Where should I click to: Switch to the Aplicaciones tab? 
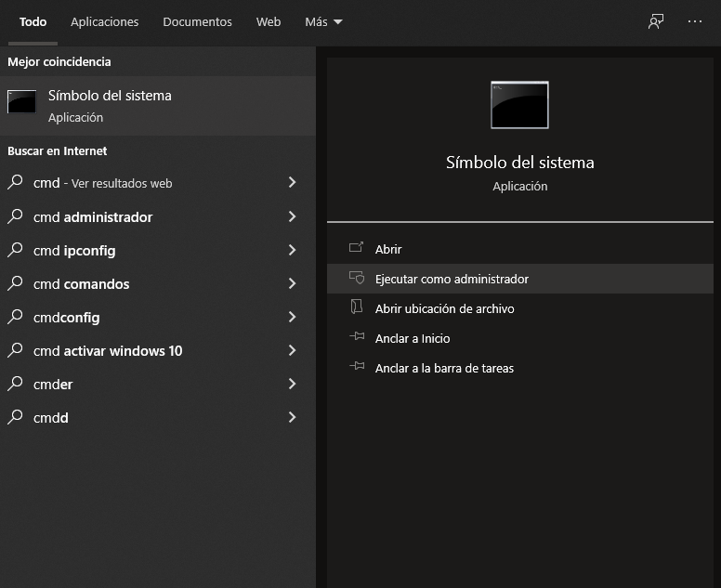pos(105,21)
